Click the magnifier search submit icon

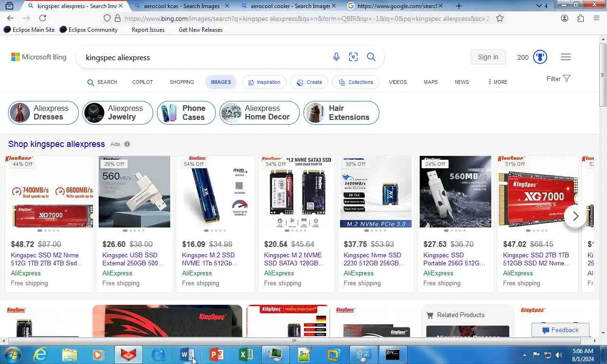pos(371,57)
